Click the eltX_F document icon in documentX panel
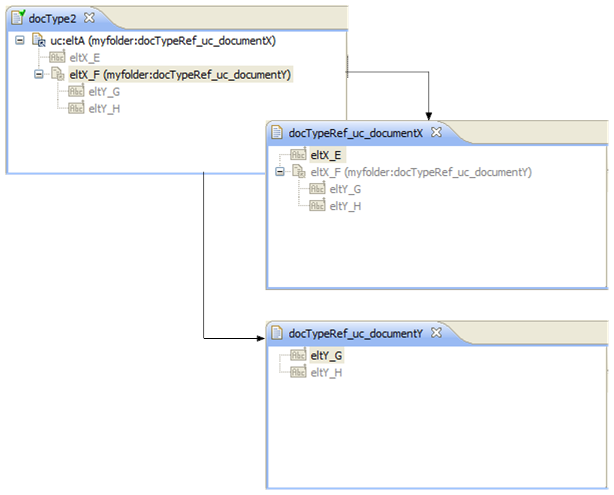Image resolution: width=614 pixels, height=495 pixels. tap(298, 172)
